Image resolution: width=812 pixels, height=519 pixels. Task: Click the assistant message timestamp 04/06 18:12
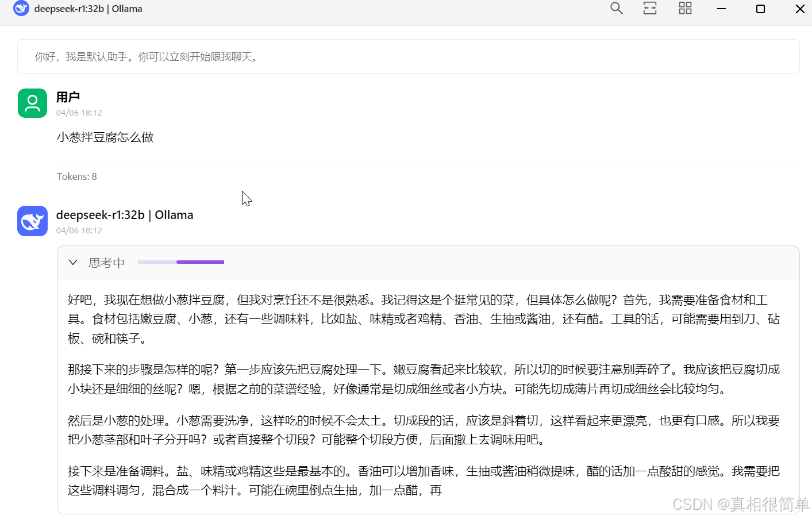point(79,230)
